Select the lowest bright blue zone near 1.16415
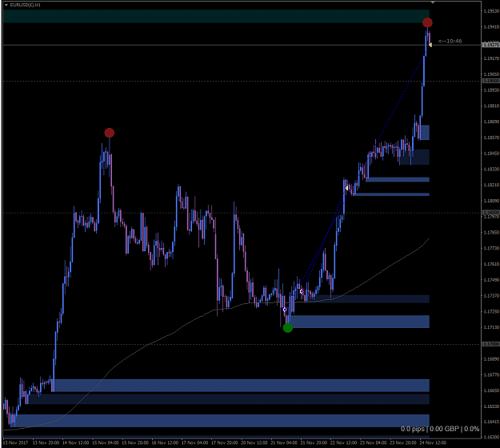500x448 pixels. pos(222,421)
